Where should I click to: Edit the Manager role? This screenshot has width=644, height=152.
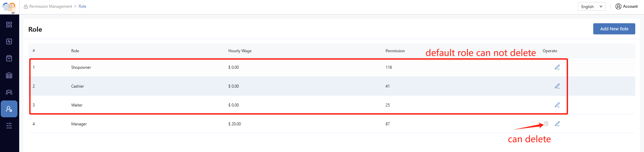557,124
